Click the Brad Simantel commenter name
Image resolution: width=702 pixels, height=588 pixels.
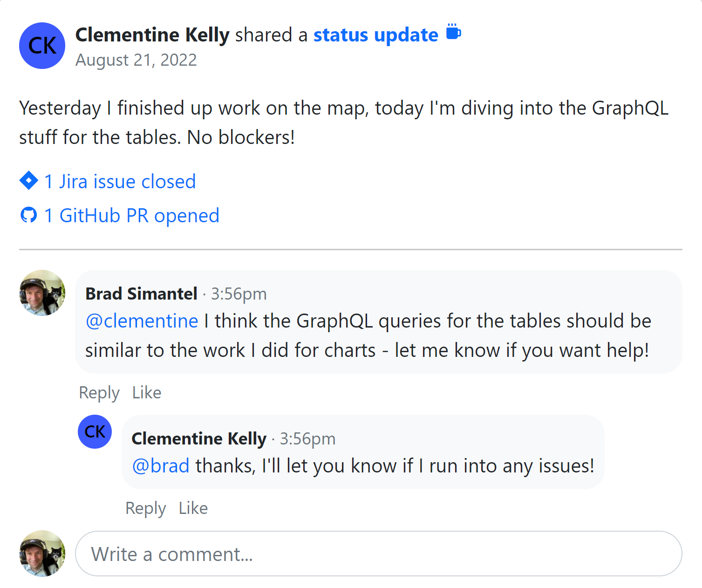(141, 294)
